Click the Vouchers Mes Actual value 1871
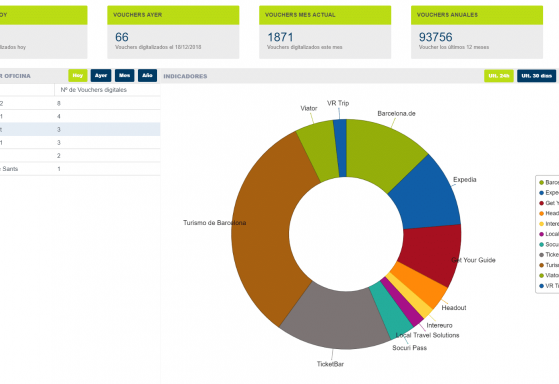559x384 pixels. click(280, 37)
